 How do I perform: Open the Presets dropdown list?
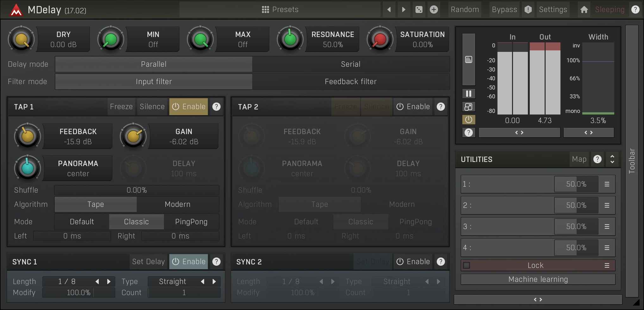click(x=280, y=9)
